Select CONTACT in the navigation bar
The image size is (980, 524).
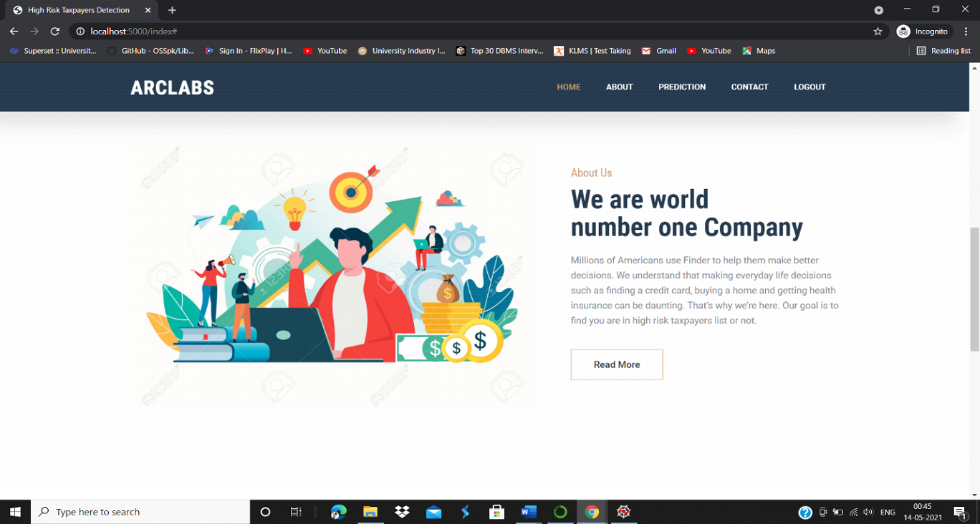point(749,87)
